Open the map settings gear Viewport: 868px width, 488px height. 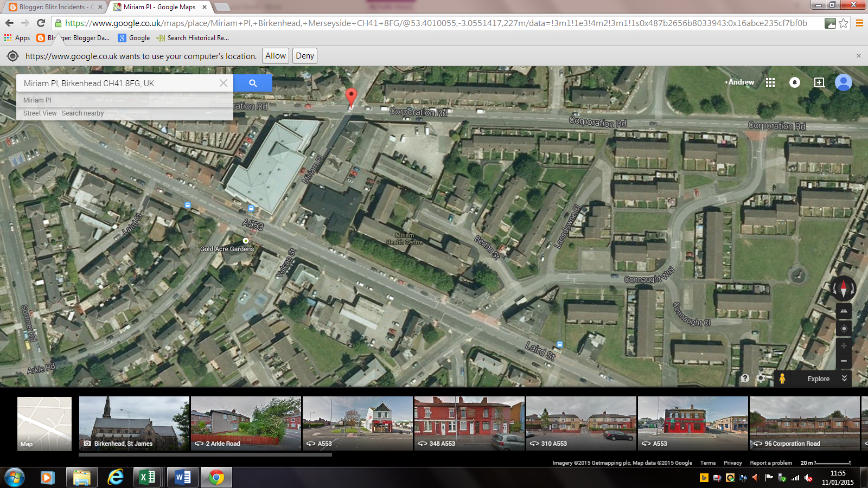click(761, 378)
